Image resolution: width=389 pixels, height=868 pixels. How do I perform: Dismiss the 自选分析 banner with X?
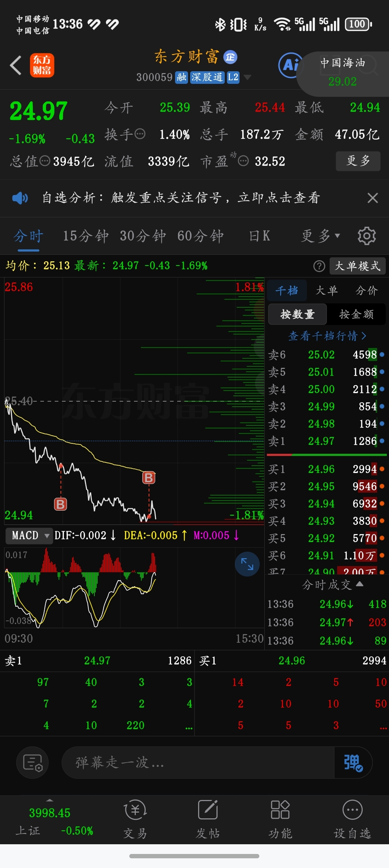pyautogui.click(x=373, y=198)
